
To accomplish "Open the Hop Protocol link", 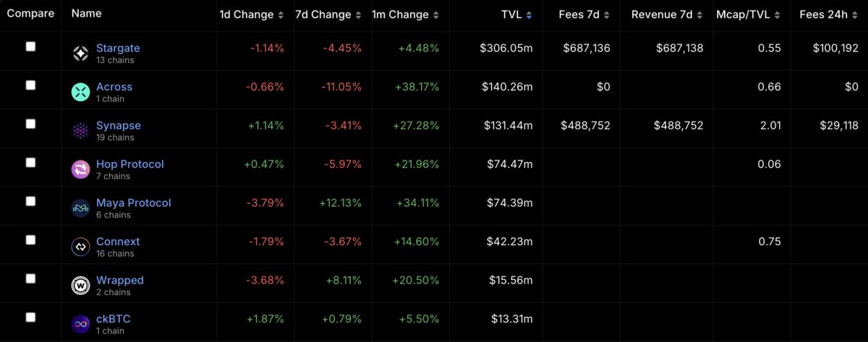I will [x=130, y=164].
